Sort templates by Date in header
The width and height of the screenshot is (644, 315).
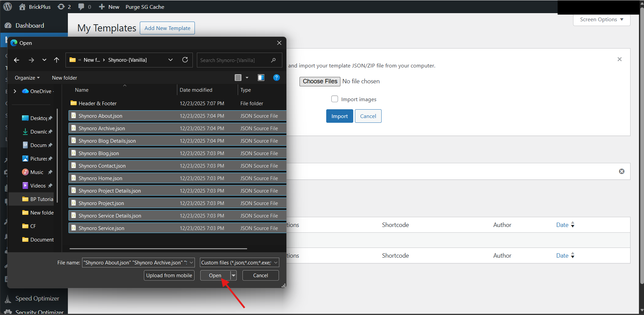coord(565,225)
